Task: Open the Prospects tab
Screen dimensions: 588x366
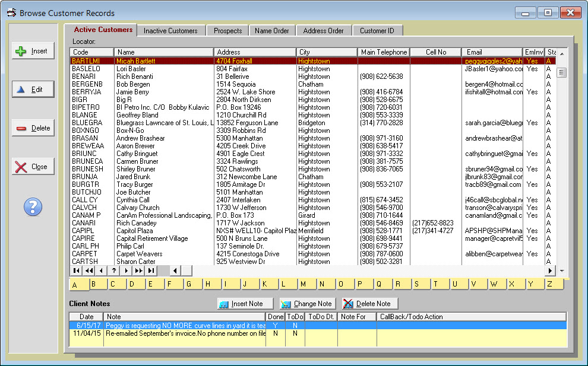Action: [x=227, y=31]
